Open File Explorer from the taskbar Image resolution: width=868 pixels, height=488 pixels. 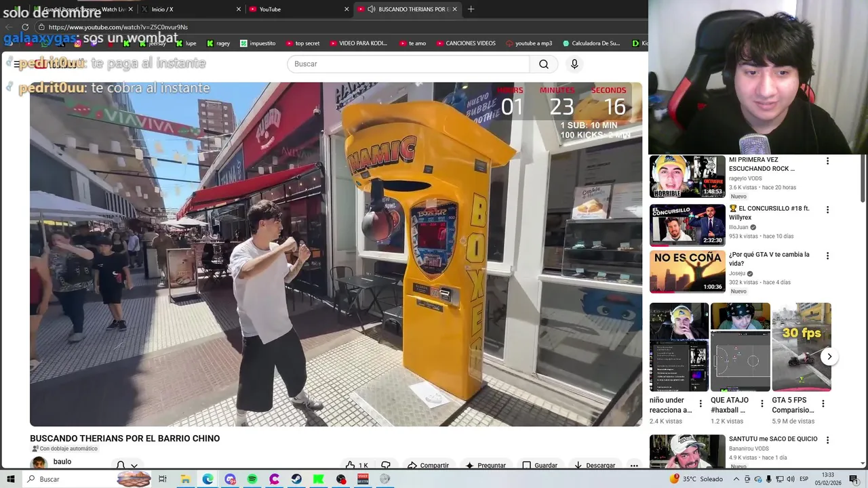click(185, 479)
